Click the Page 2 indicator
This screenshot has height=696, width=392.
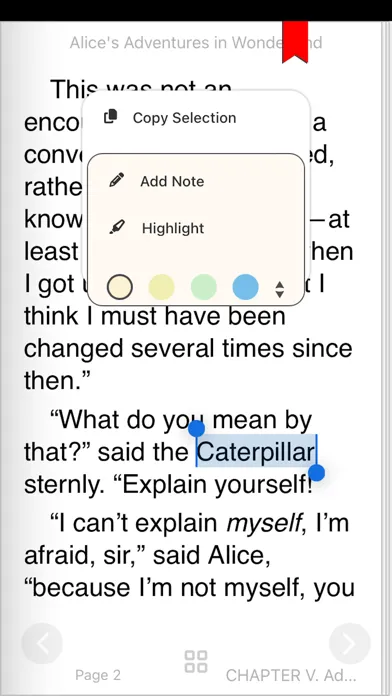(x=98, y=675)
